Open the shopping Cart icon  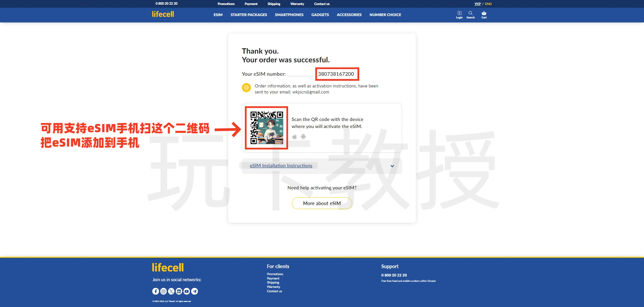coord(484,15)
